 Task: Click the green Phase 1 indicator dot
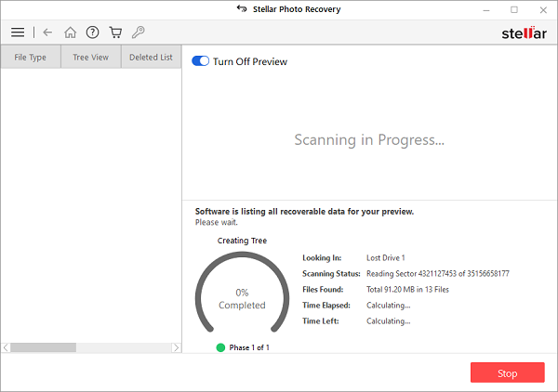click(x=220, y=347)
